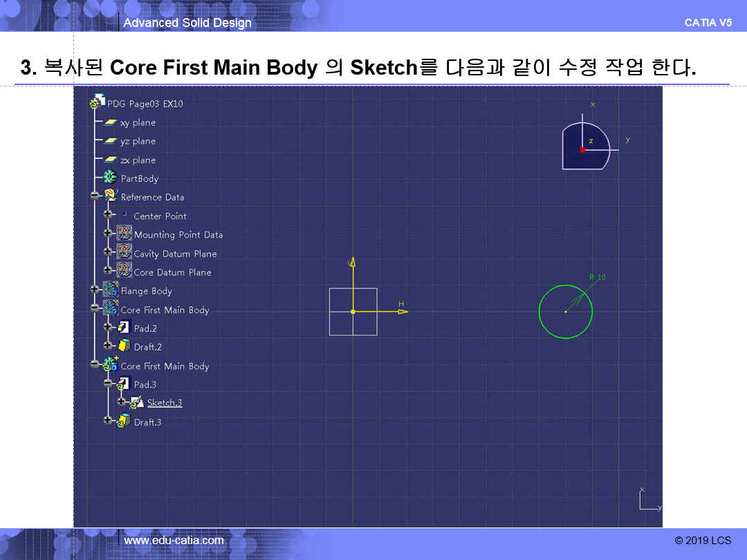Screen dimensions: 747x560
Task: Click the Draft.2 feature icon
Action: click(124, 346)
